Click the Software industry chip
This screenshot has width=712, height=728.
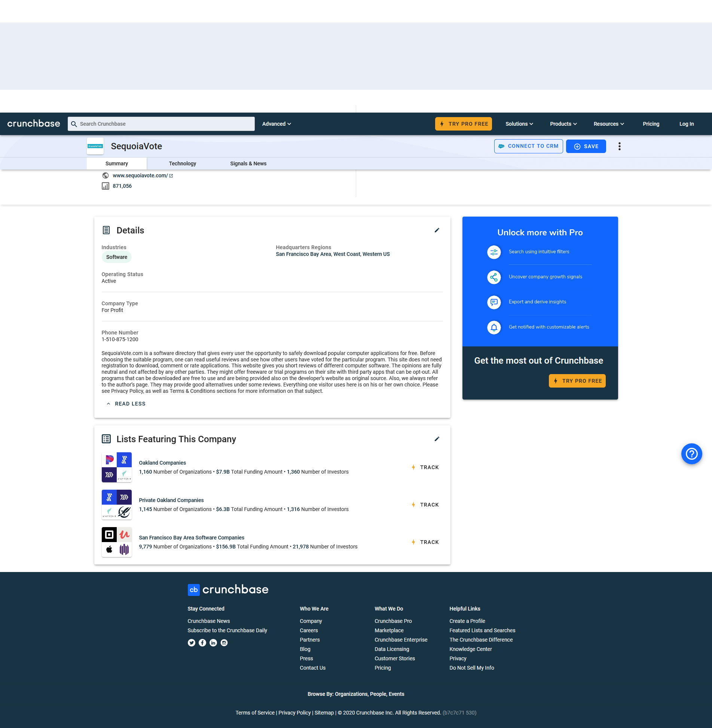[117, 257]
